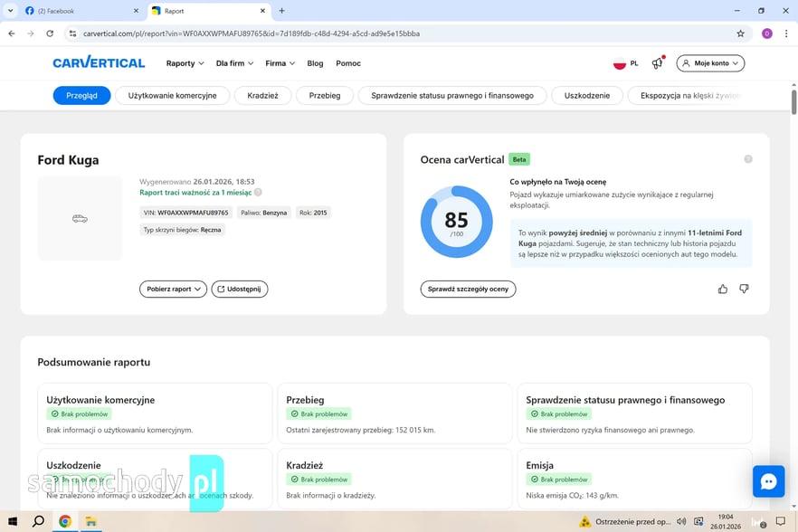Click the weather warning tray item

pyautogui.click(x=624, y=521)
